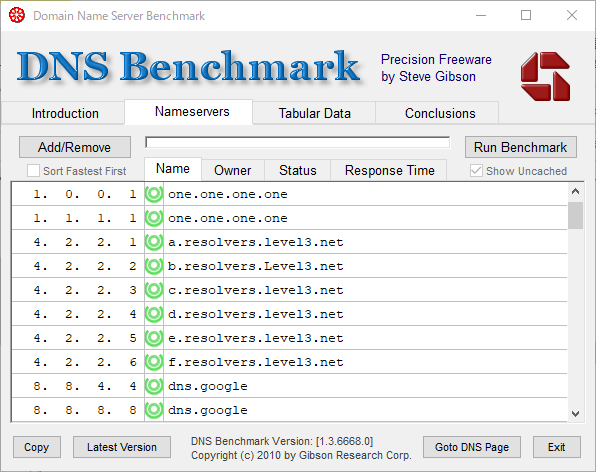Click the red Gibson Research logo
Image resolution: width=596 pixels, height=472 pixels.
(545, 76)
